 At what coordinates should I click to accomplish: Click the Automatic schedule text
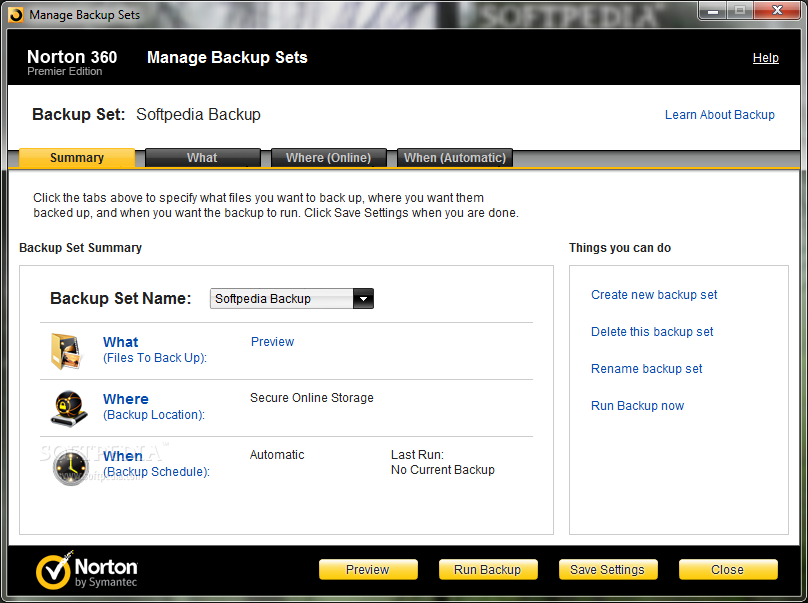coord(277,455)
